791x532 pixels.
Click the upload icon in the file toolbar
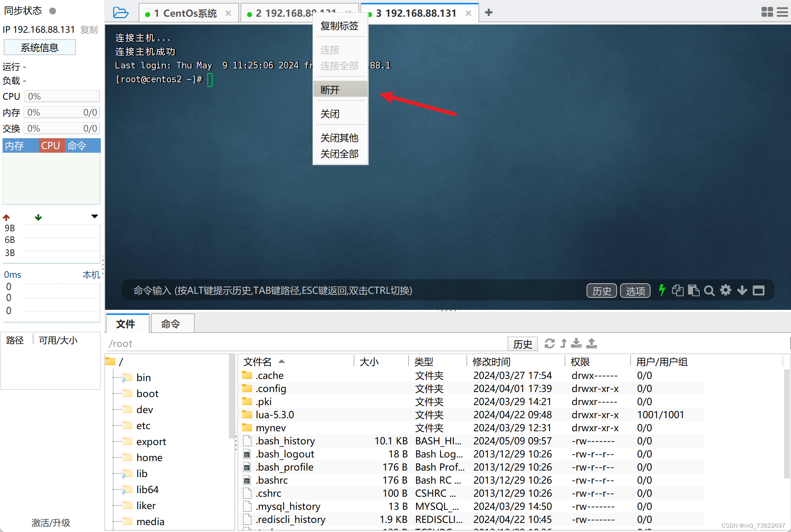[x=592, y=343]
